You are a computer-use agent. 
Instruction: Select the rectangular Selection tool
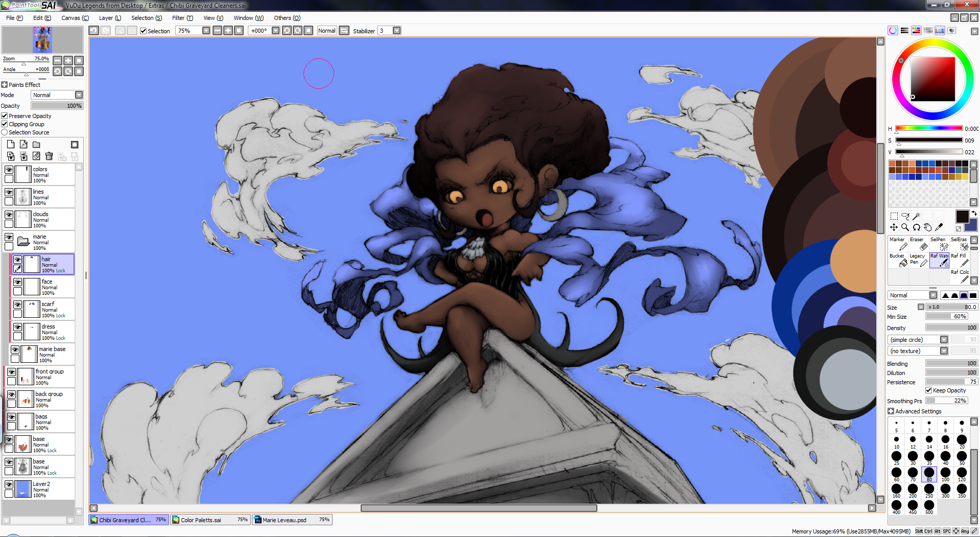tap(894, 216)
